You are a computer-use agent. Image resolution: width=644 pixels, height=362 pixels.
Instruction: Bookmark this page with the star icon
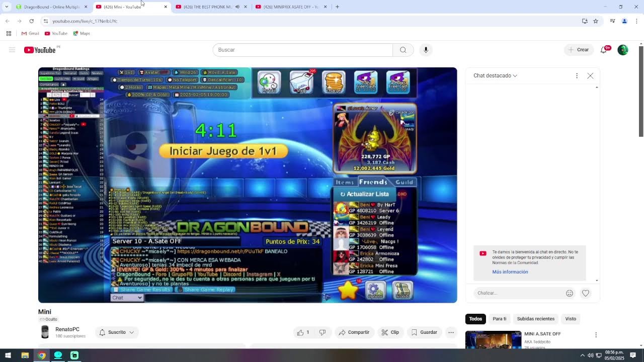pyautogui.click(x=596, y=21)
